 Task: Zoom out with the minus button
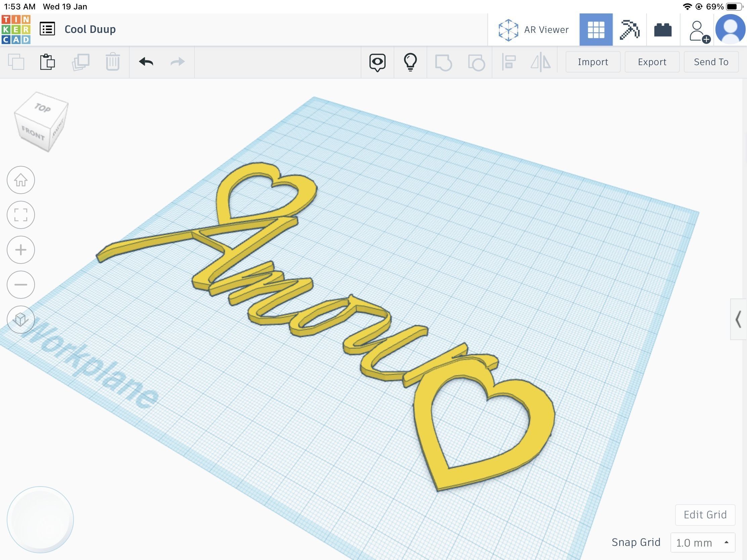click(21, 285)
